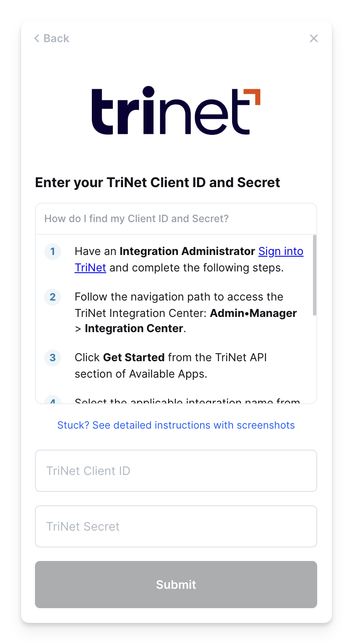The height and width of the screenshot is (644, 353).
Task: Click the bold 'Integration Center' text
Action: (134, 329)
